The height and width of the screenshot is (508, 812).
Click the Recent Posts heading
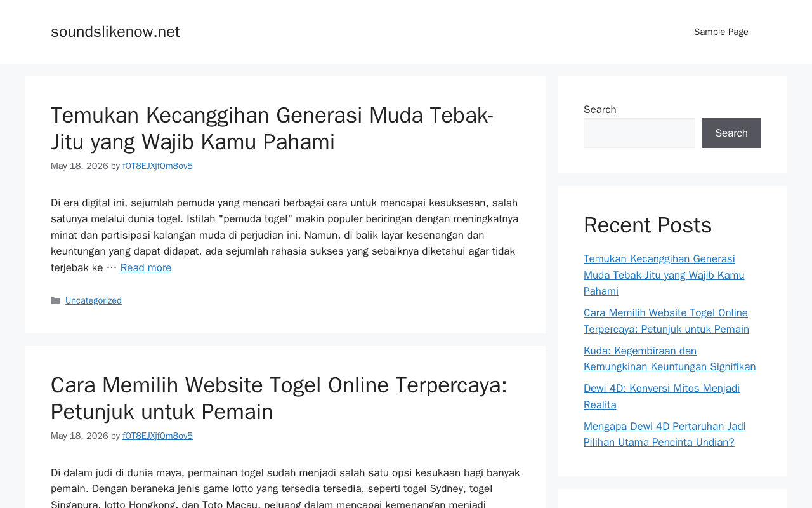[x=648, y=225]
